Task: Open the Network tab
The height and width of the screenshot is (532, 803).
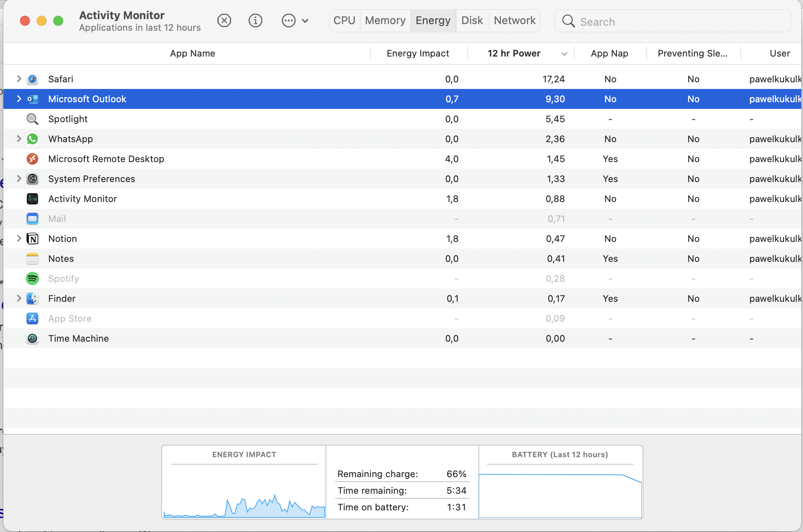Action: [514, 20]
